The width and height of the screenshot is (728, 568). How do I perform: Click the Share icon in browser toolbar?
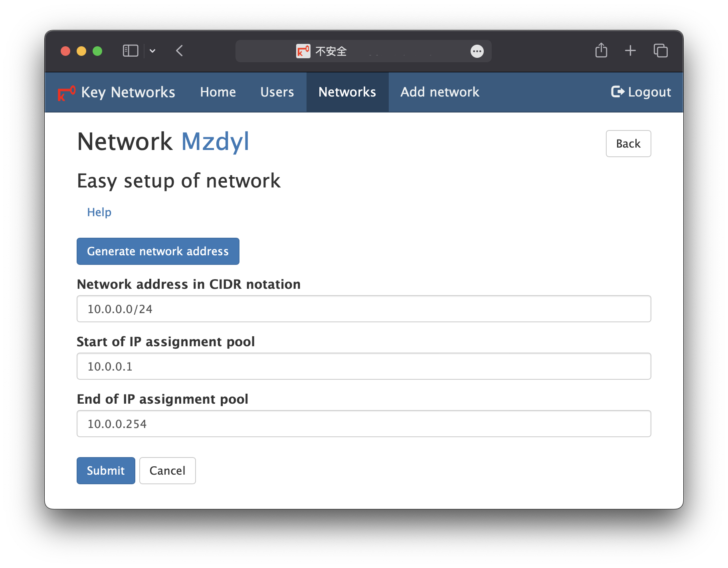[x=601, y=51]
